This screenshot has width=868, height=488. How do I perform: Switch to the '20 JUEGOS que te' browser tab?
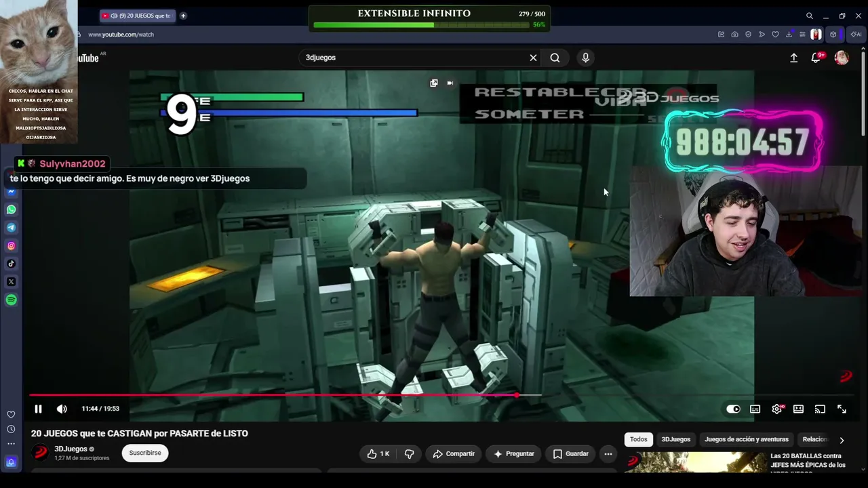click(x=138, y=16)
